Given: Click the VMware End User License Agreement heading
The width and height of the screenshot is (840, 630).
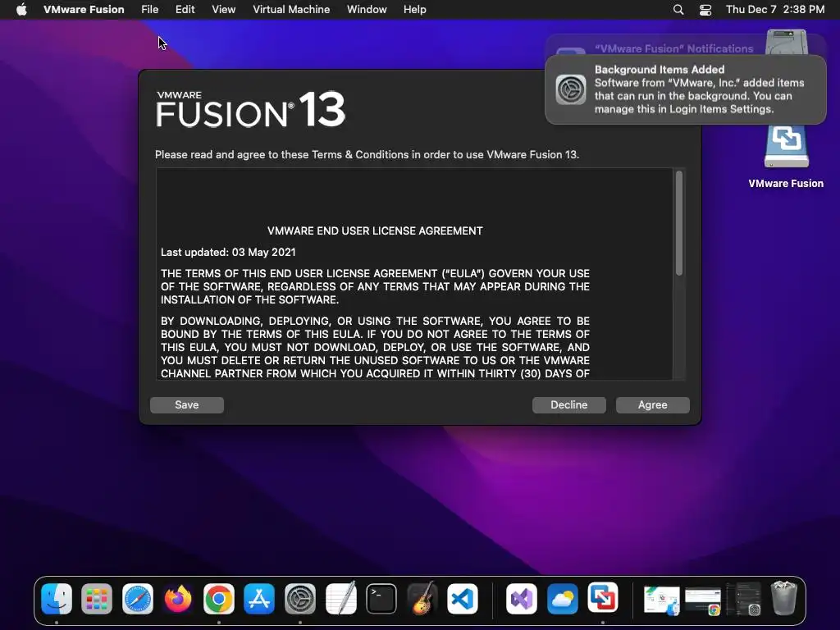Looking at the screenshot, I should pyautogui.click(x=375, y=231).
